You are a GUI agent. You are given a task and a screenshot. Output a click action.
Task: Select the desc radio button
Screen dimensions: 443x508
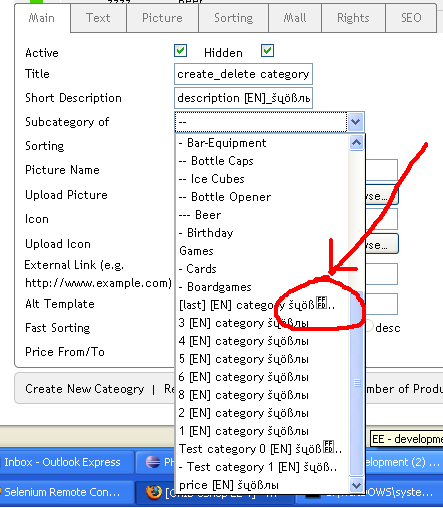pyautogui.click(x=369, y=327)
